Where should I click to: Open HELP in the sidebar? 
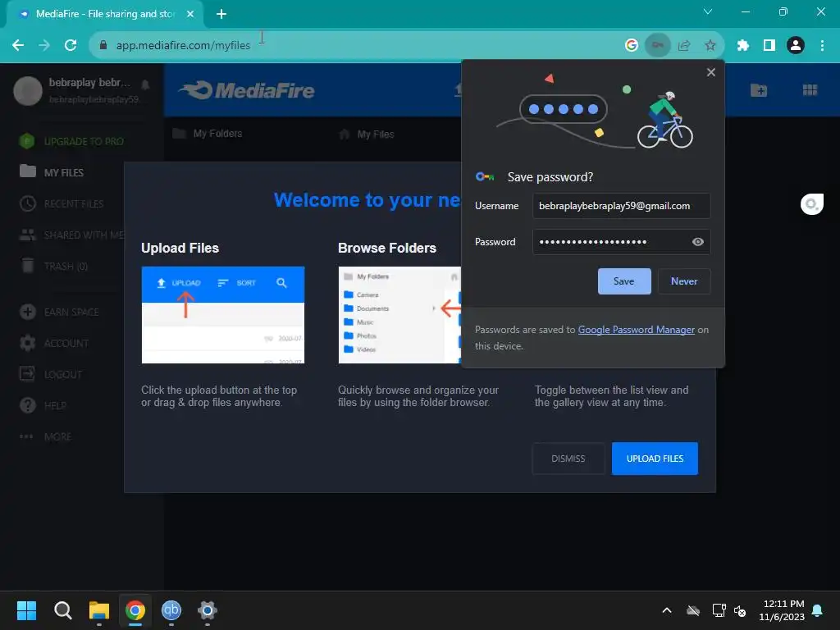43,405
